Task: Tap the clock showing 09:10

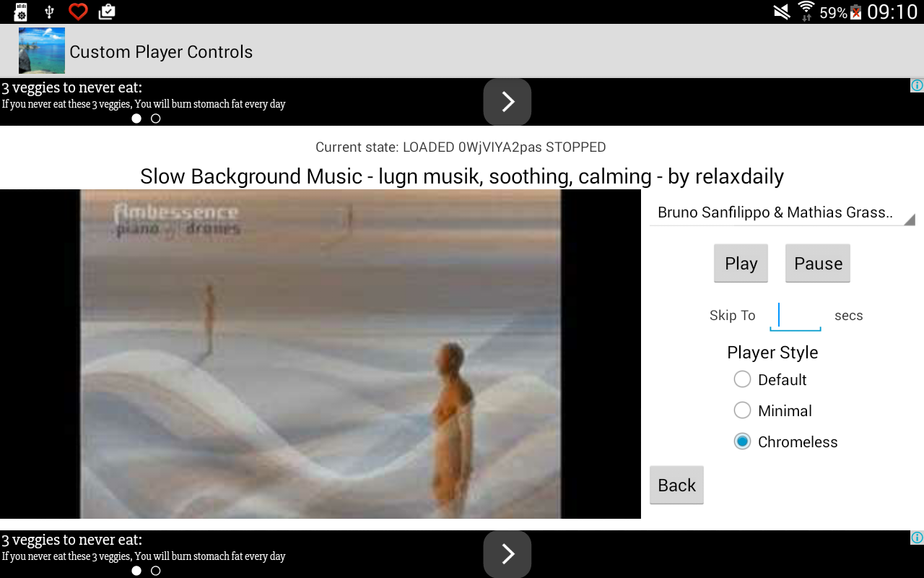Action: point(892,12)
